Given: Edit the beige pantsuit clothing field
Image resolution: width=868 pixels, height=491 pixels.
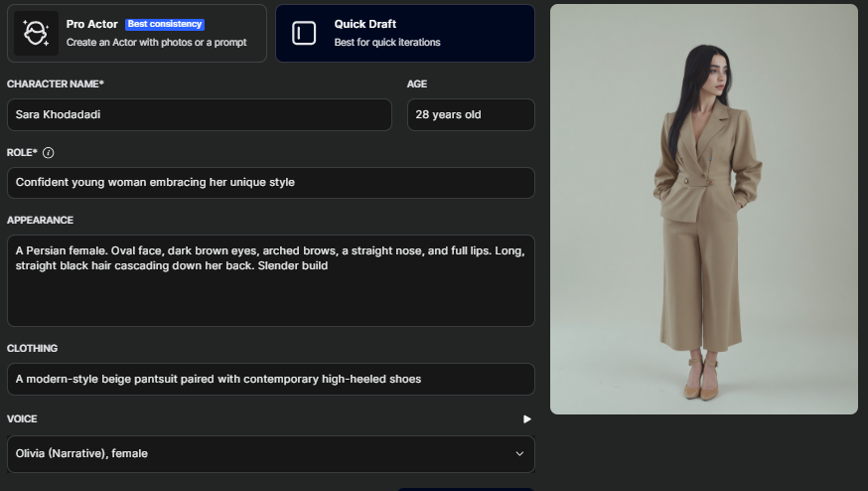Looking at the screenshot, I should 270,379.
